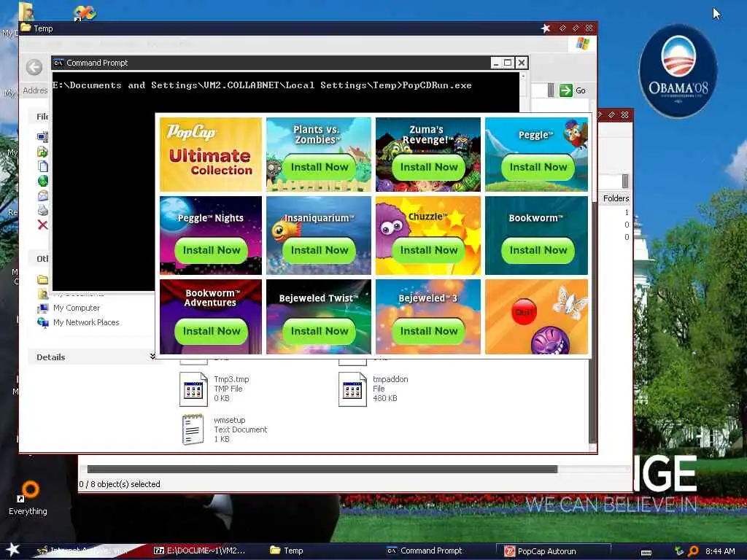
Task: Maximize the Command Prompt window
Action: (x=508, y=63)
